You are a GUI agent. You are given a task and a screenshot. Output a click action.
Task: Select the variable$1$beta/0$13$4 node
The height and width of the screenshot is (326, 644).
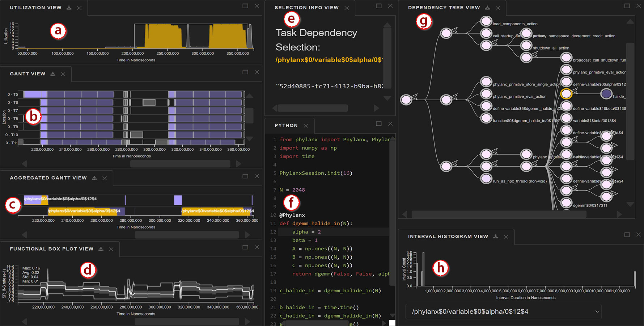coord(566,118)
